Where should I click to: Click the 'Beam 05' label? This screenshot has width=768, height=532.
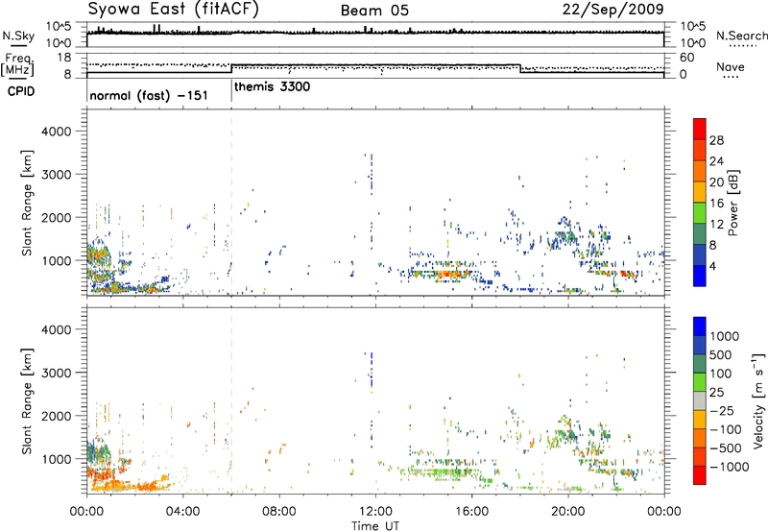pos(374,11)
